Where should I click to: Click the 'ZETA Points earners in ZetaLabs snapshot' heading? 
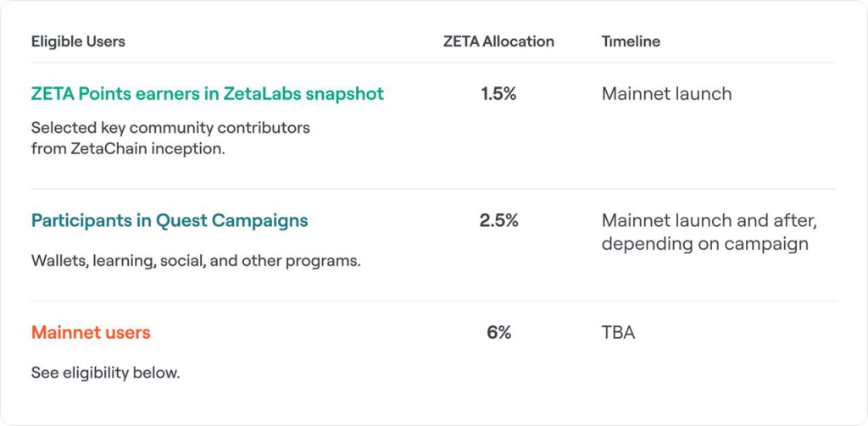click(208, 94)
